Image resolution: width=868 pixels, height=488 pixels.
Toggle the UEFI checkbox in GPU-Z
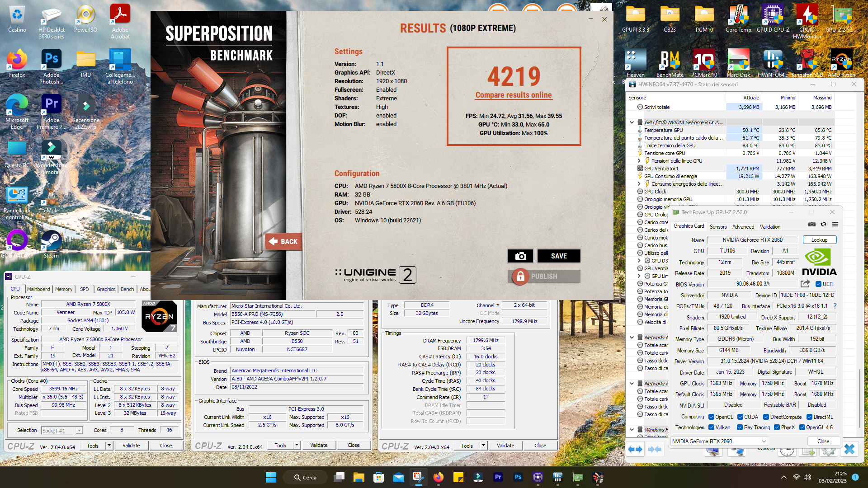click(x=818, y=284)
